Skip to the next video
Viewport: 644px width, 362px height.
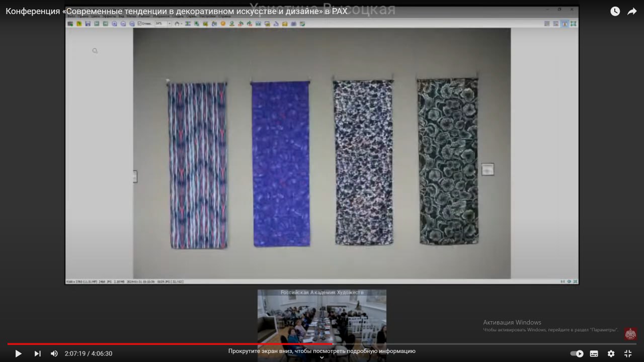[x=37, y=353]
